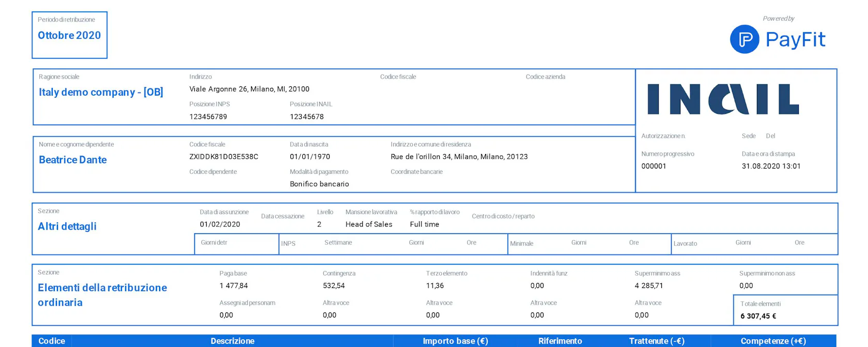Select the Paga base value 1 477,84

click(x=234, y=285)
